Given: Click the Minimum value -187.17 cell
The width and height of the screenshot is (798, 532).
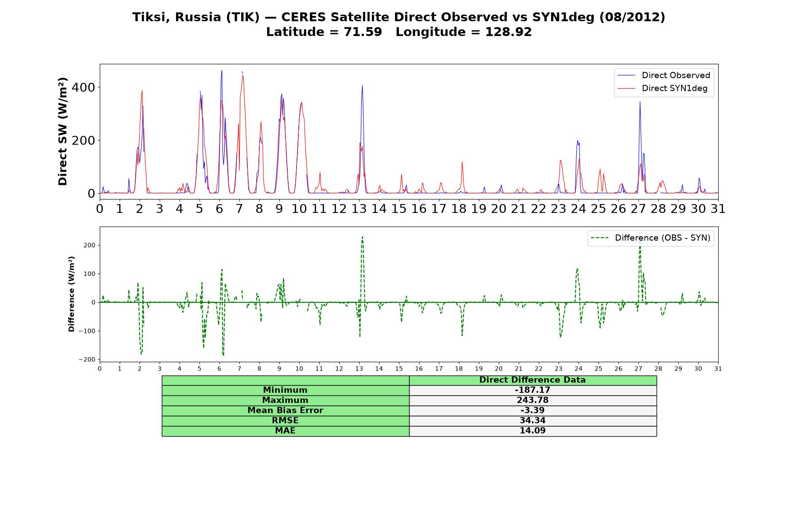Looking at the screenshot, I should click(532, 390).
